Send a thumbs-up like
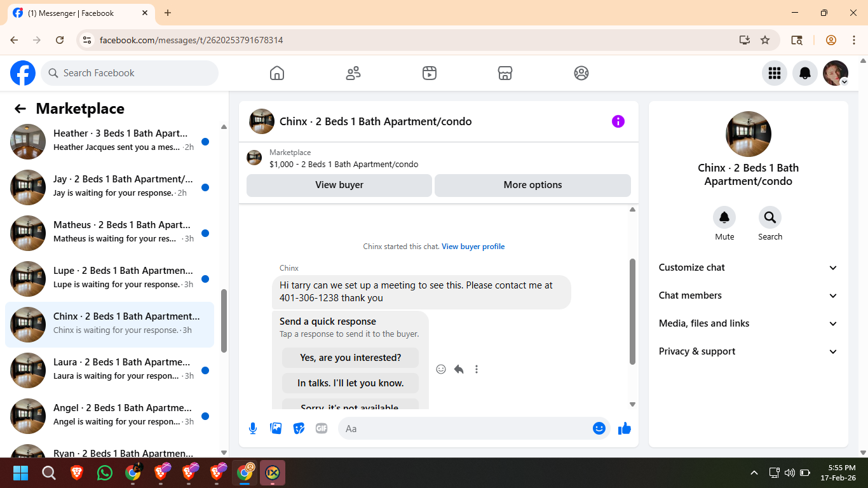The image size is (868, 488). click(x=625, y=428)
